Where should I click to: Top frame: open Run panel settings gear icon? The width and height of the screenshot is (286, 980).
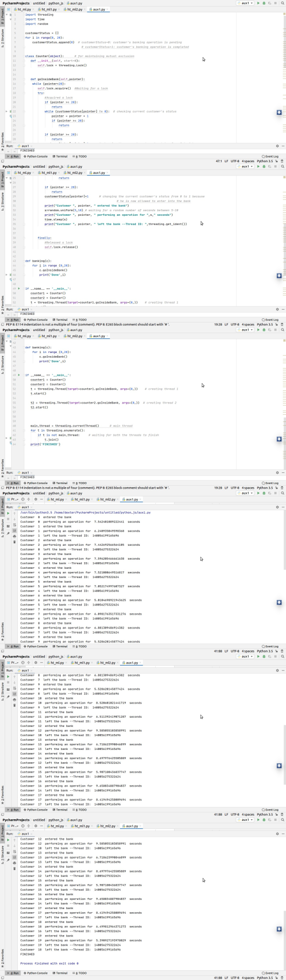277,146
